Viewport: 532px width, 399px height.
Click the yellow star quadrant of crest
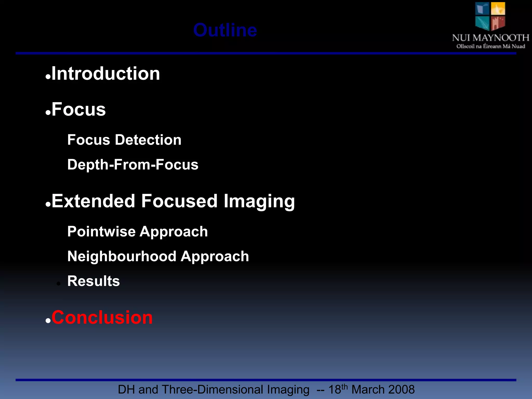498,9
